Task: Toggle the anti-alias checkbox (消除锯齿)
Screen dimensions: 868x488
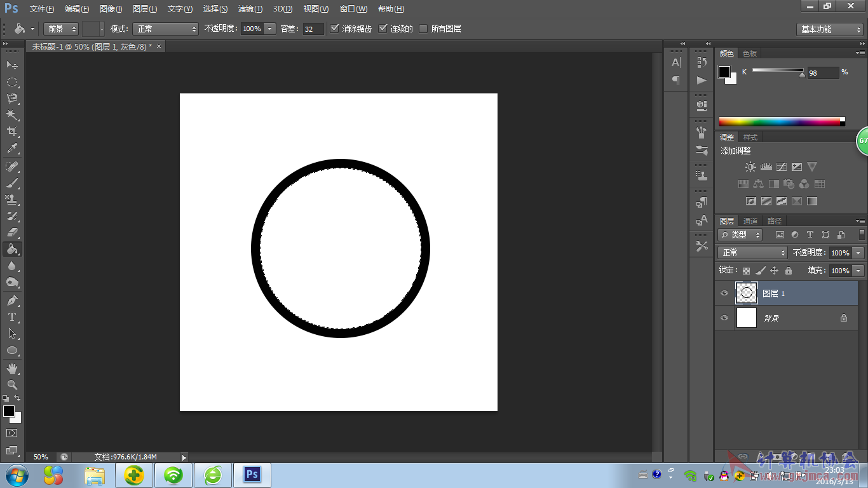Action: point(335,29)
